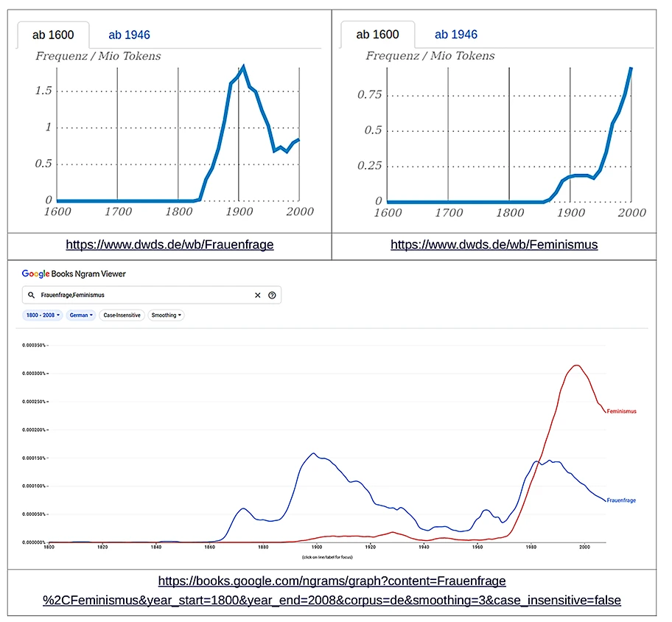This screenshot has width=672, height=622.
Task: Select 'ab 1600' tab in Frauenfrage chart
Action: [x=52, y=35]
